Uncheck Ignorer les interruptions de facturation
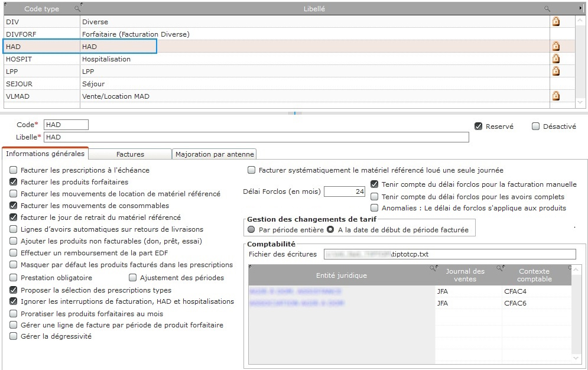Image resolution: width=588 pixels, height=370 pixels. coord(14,301)
